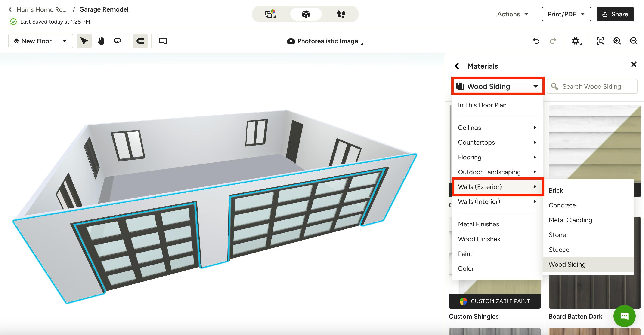Select the hand pan tool
This screenshot has height=335, width=644.
click(x=101, y=41)
